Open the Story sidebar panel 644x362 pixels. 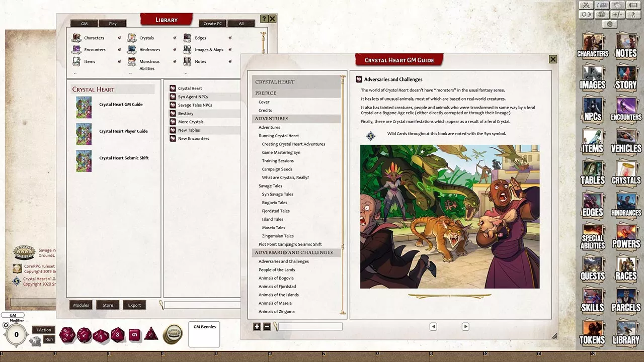pos(626,77)
